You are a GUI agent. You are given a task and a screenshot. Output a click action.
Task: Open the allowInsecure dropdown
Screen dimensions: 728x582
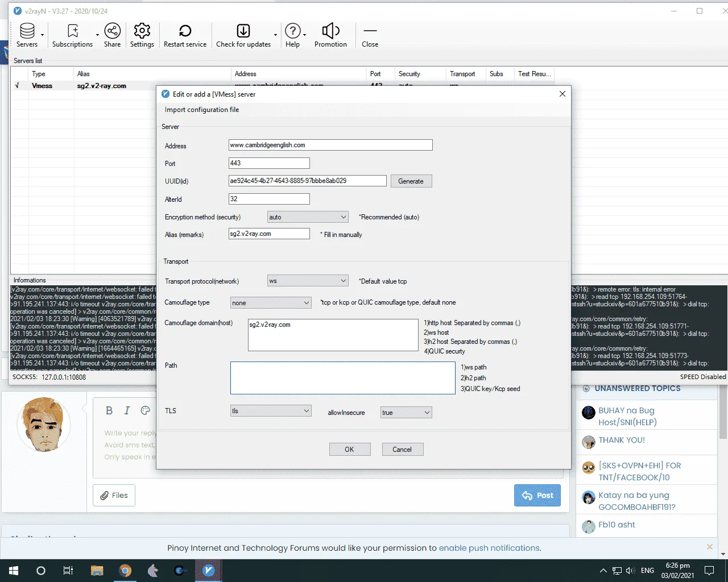click(x=406, y=413)
